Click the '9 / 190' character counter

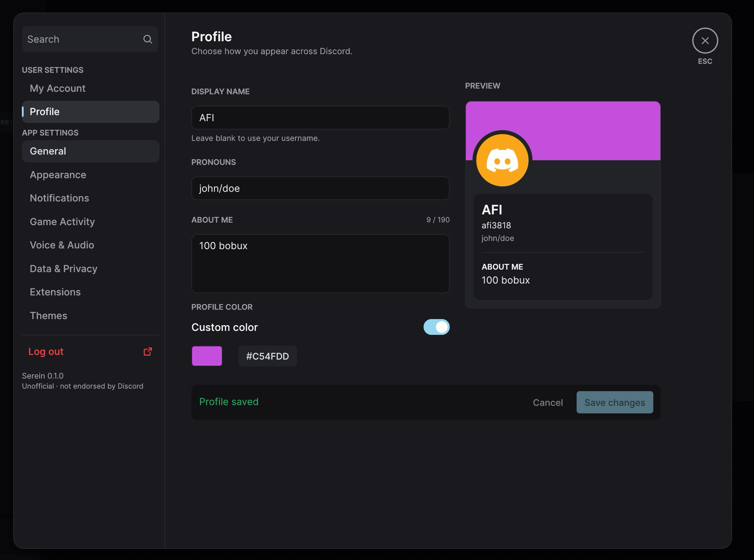(x=438, y=220)
